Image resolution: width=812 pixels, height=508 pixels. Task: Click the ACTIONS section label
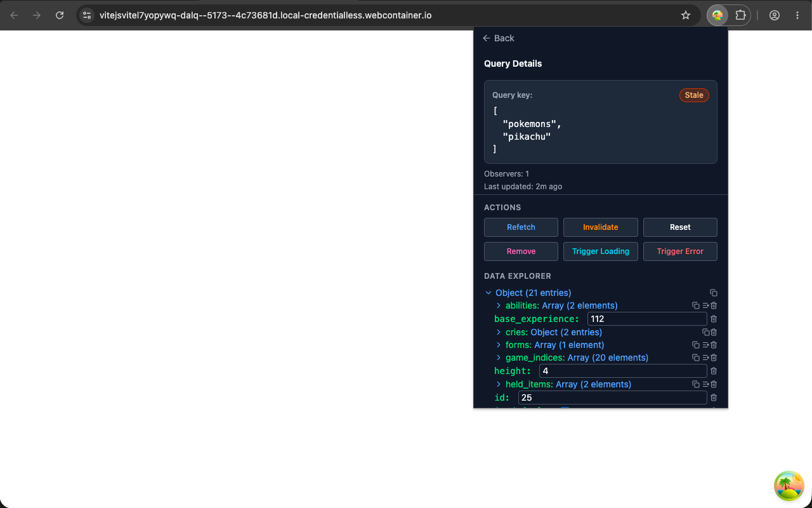502,208
